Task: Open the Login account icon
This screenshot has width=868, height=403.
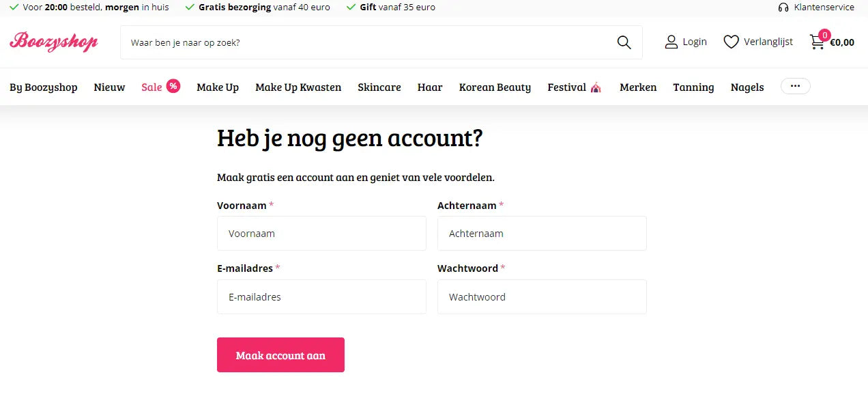Action: [670, 42]
